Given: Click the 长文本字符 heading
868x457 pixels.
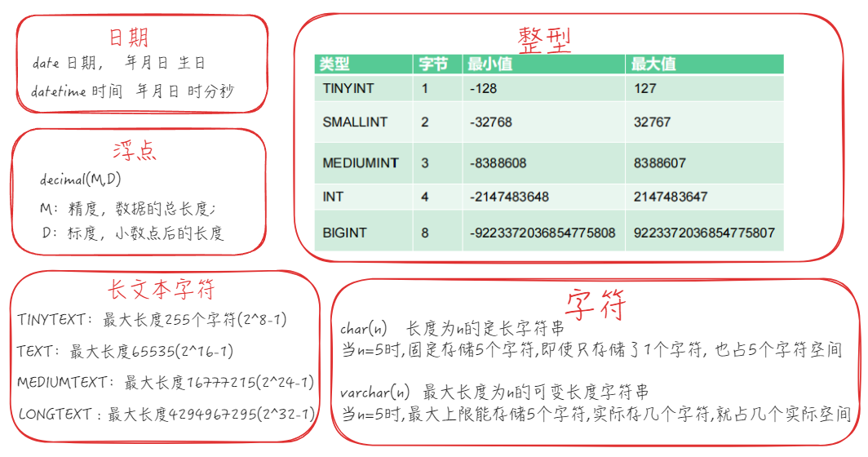Looking at the screenshot, I should click(161, 289).
